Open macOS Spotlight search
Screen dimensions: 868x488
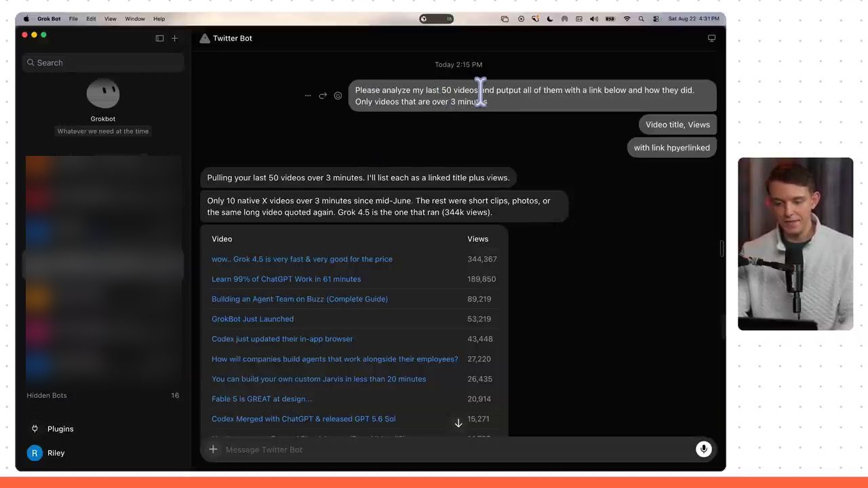tap(641, 19)
